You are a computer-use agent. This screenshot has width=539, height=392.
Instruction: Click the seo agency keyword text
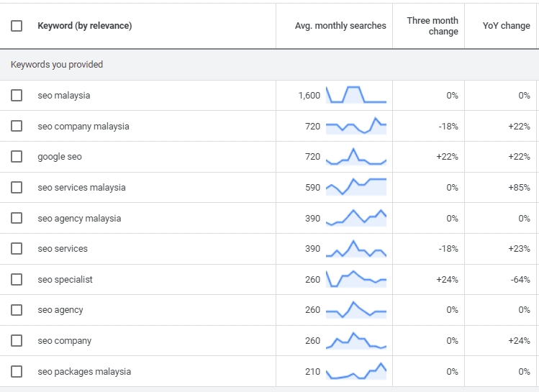coord(60,310)
